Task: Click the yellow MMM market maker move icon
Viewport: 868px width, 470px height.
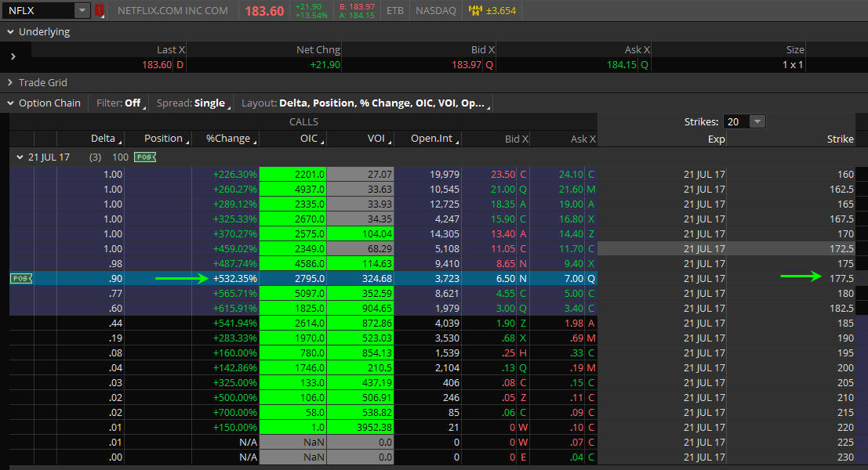Action: pyautogui.click(x=475, y=11)
